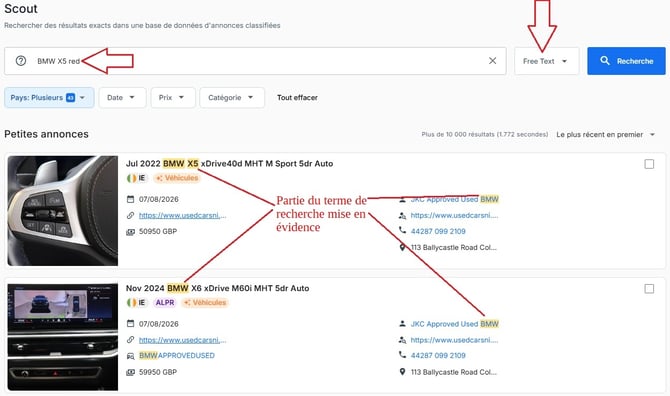Click the phone icon on the X5 listing

[402, 230]
